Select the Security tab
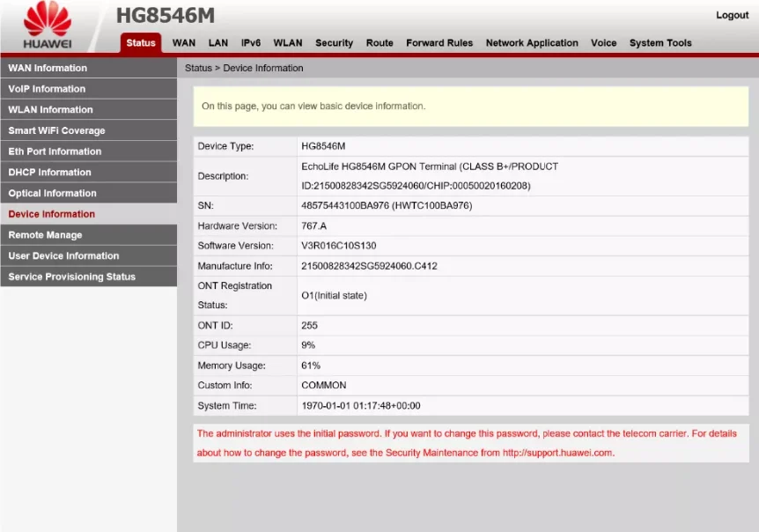Screen dimensions: 759x532 pos(334,42)
